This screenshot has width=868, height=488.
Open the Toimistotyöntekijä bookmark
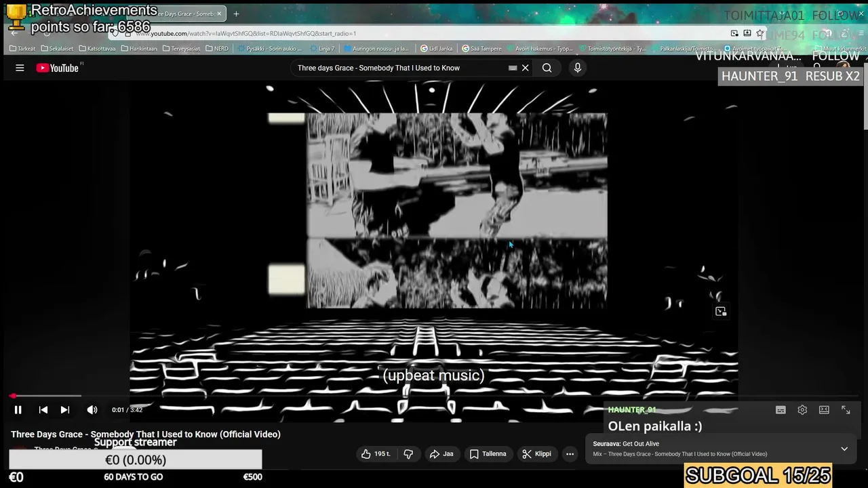612,49
